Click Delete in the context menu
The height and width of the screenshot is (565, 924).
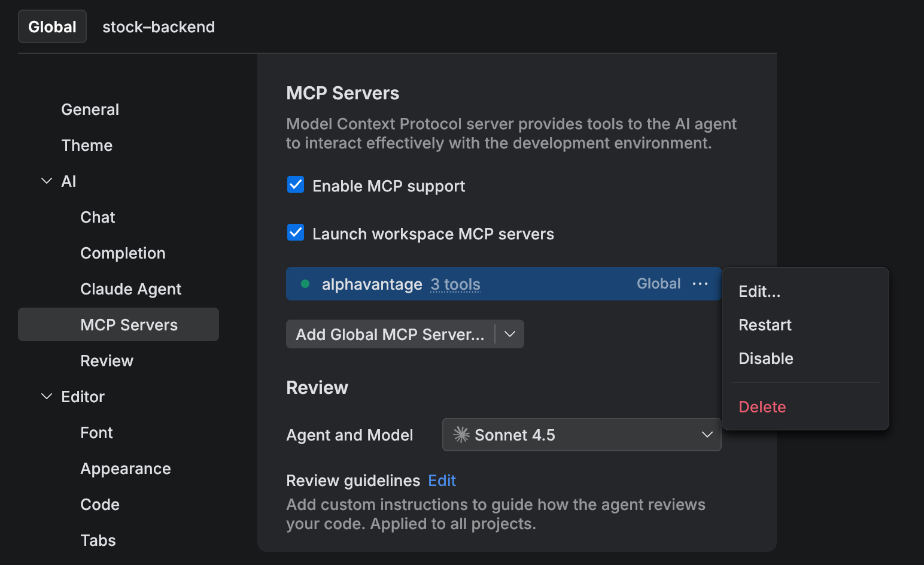click(762, 406)
